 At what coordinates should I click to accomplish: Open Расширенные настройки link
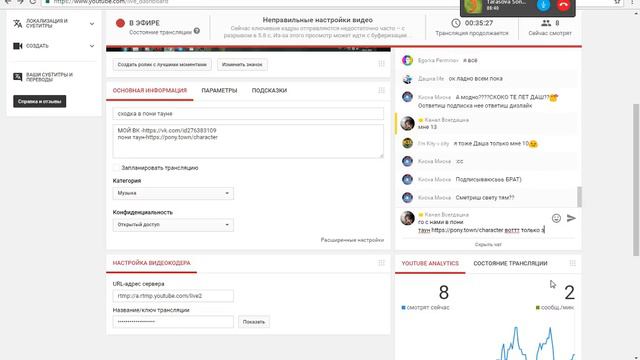(x=352, y=240)
